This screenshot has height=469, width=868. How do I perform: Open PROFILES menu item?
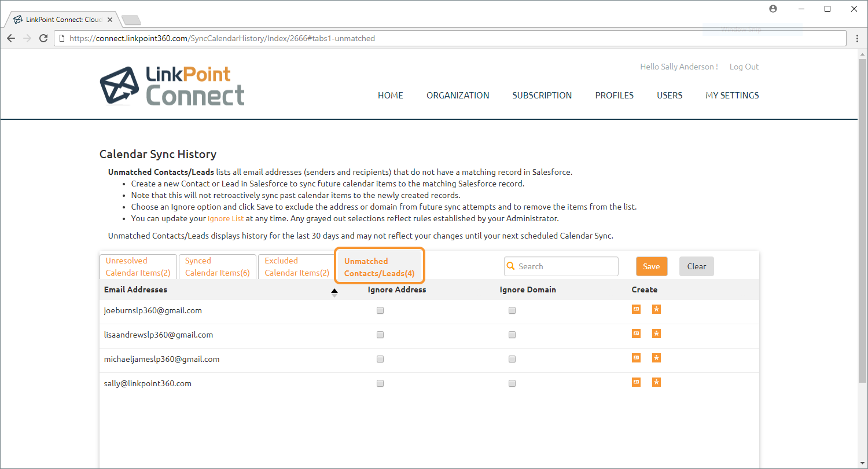(x=615, y=96)
